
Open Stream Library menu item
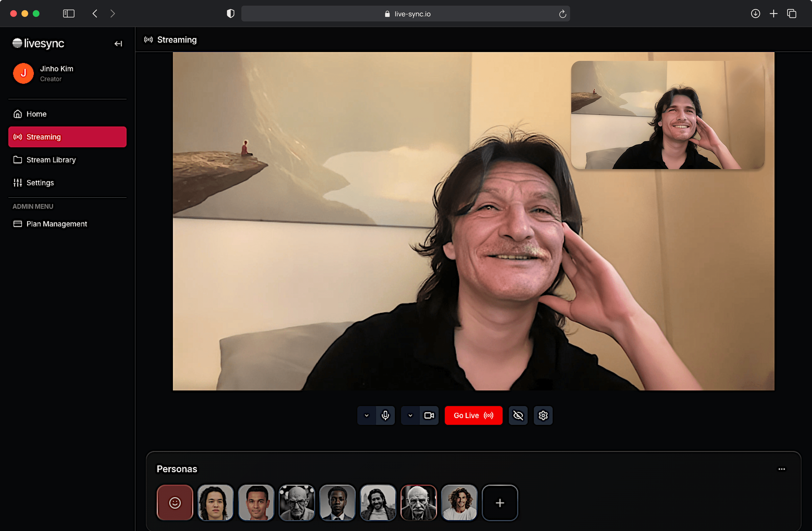click(51, 160)
